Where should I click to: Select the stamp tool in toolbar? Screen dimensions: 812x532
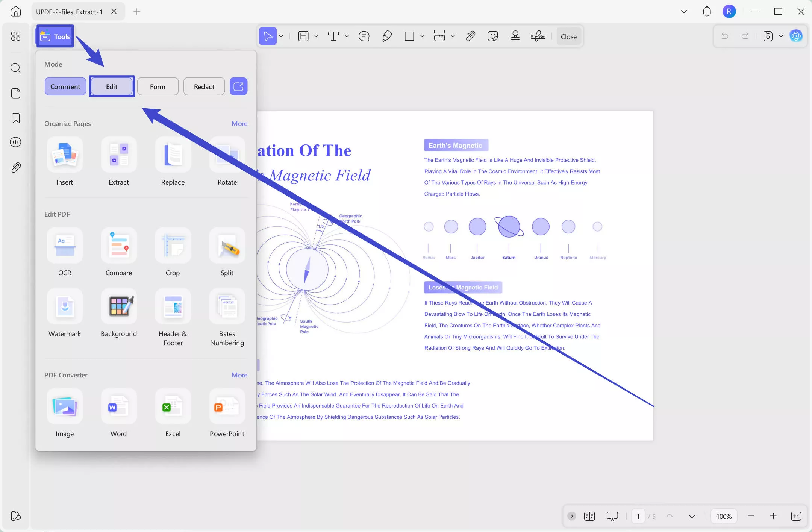(515, 36)
